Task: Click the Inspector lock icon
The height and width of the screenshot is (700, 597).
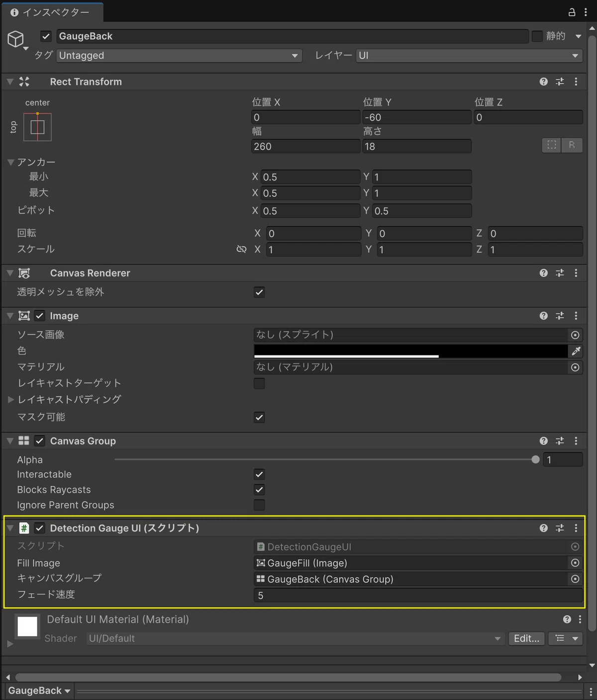Action: 572,12
